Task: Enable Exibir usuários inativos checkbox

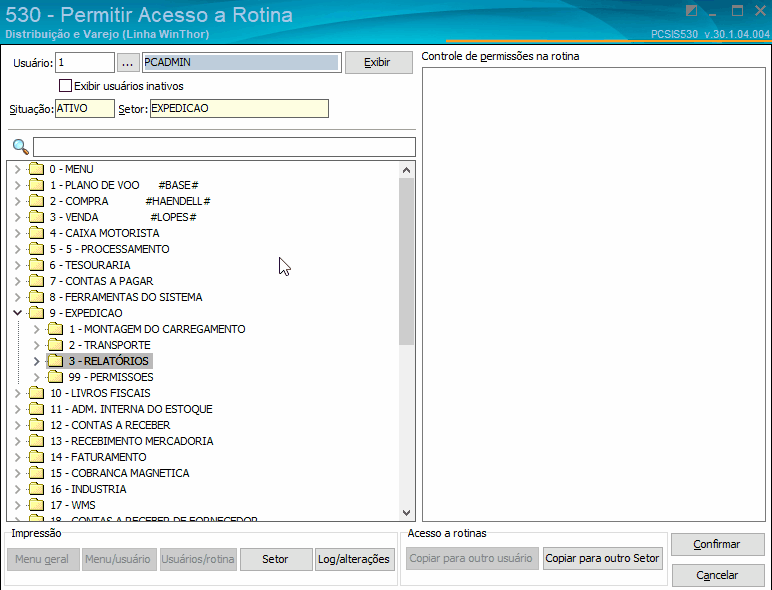Action: pyautogui.click(x=65, y=86)
